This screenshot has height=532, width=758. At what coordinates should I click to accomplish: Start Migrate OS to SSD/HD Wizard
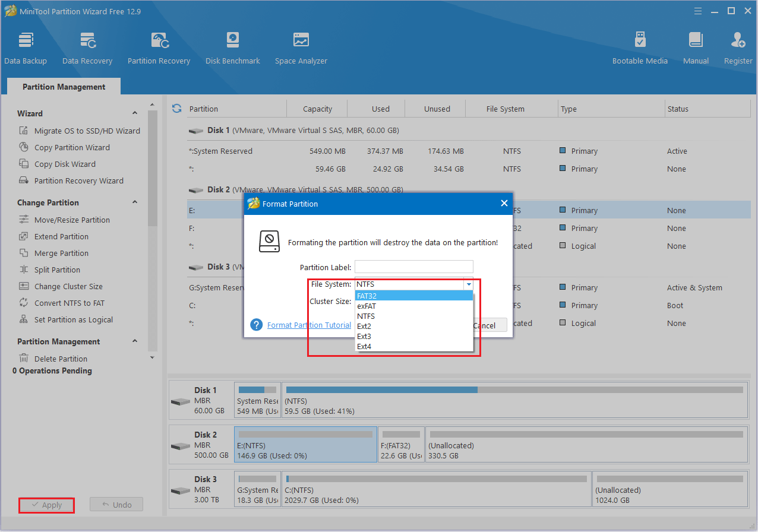point(80,131)
